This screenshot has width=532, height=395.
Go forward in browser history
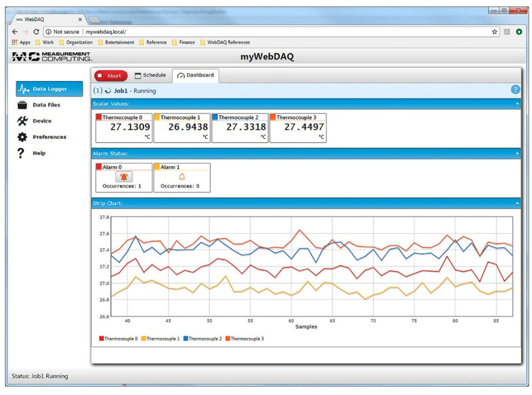pyautogui.click(x=25, y=32)
